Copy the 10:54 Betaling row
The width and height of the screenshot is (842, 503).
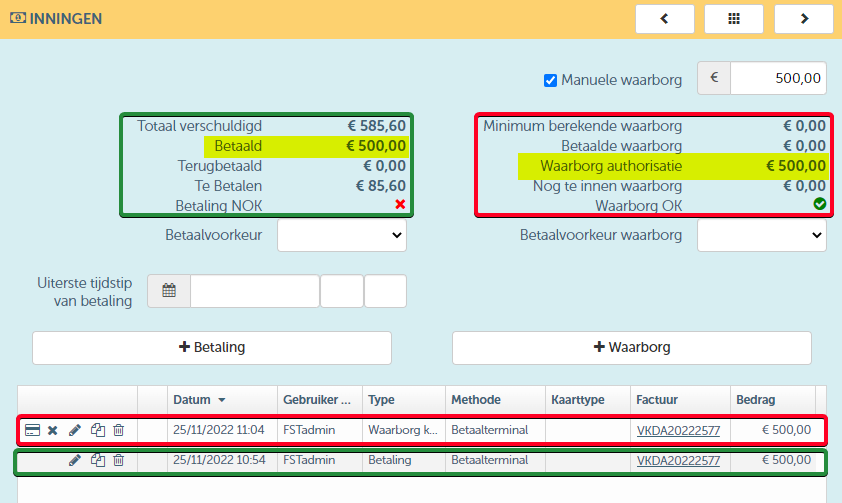[98, 460]
